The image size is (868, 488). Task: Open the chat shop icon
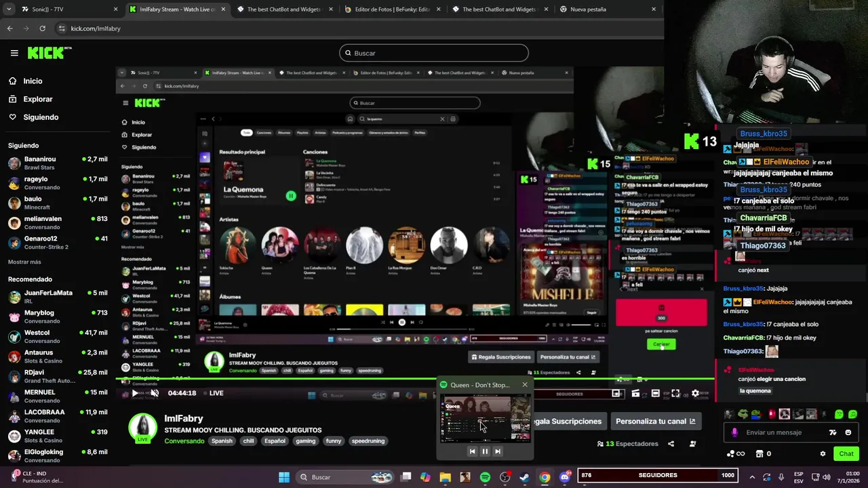pyautogui.click(x=759, y=454)
